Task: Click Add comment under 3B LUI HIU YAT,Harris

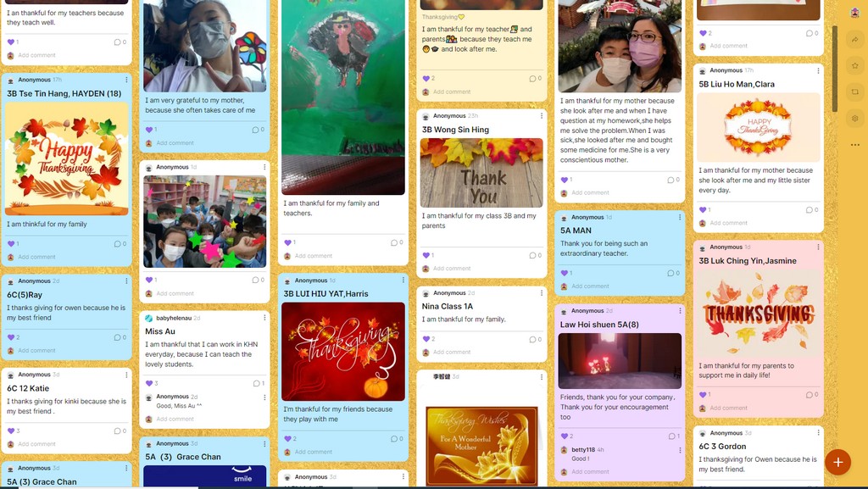Action: [314, 452]
